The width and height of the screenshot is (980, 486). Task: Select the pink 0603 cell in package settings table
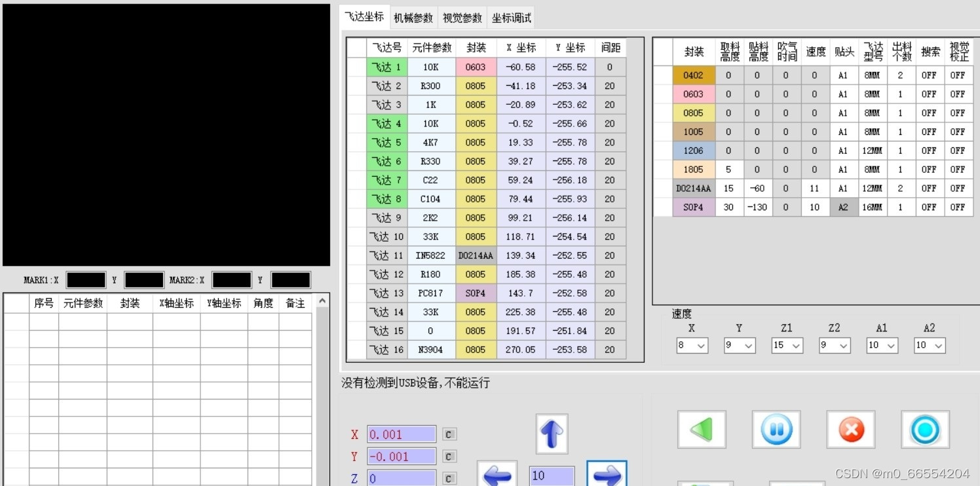(694, 94)
